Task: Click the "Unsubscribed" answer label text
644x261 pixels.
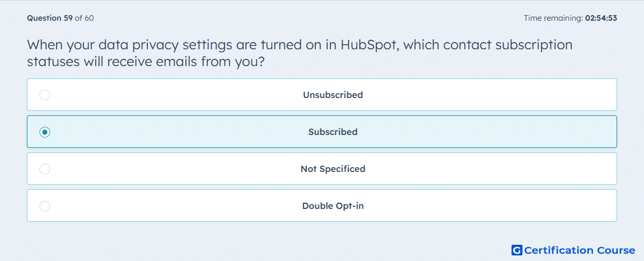Action: point(333,95)
